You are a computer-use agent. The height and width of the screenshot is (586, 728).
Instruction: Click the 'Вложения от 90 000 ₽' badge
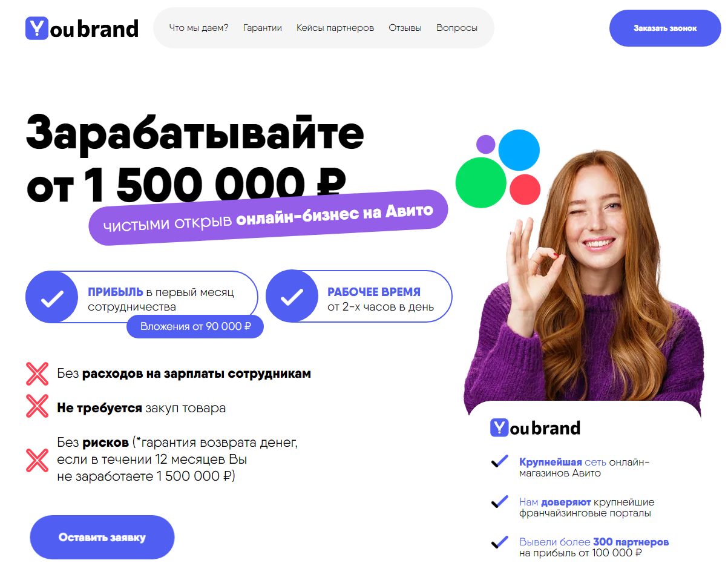point(195,326)
